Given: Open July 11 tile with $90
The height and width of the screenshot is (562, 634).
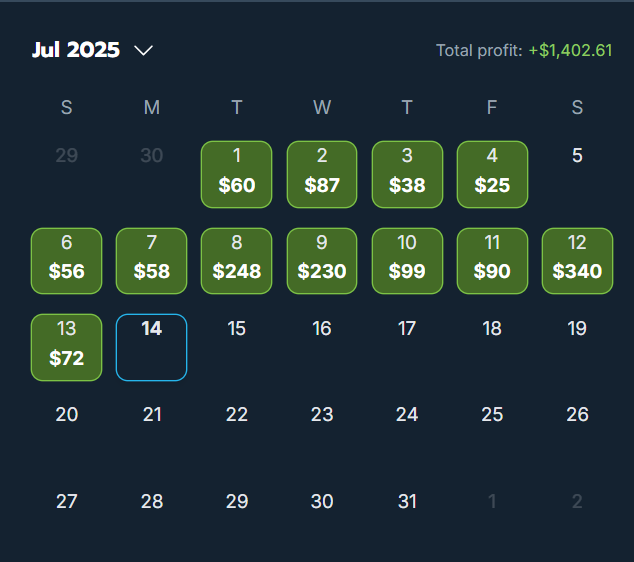Looking at the screenshot, I should [x=492, y=261].
